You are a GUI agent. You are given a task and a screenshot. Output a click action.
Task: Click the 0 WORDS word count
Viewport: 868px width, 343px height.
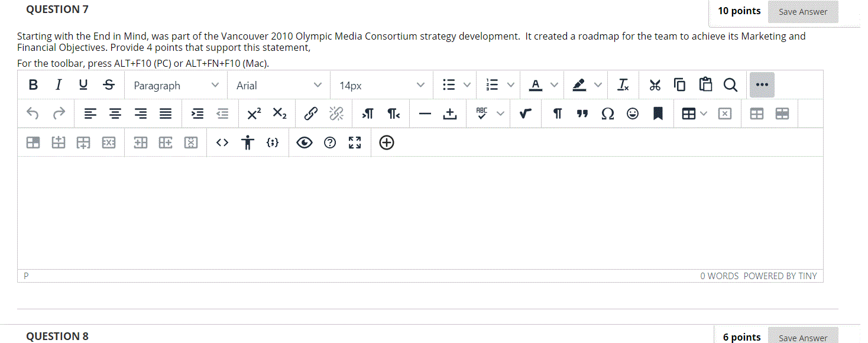point(720,276)
